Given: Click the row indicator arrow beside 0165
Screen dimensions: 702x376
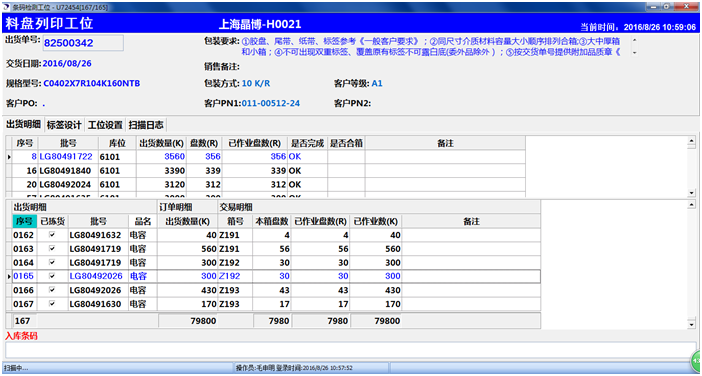Looking at the screenshot, I should pyautogui.click(x=9, y=277).
